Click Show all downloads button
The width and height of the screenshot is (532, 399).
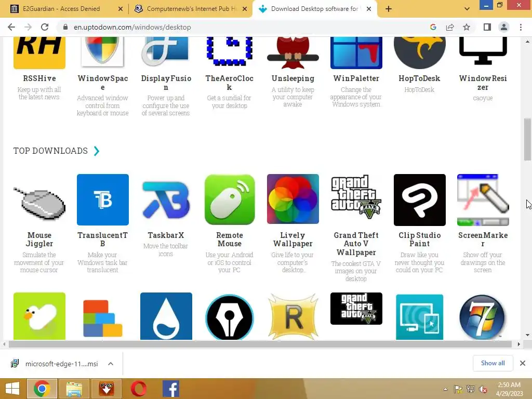click(x=493, y=363)
